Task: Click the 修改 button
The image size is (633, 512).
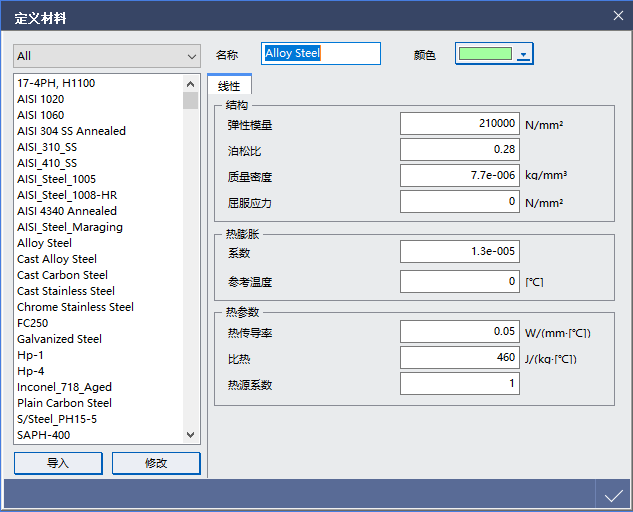Action: [156, 463]
